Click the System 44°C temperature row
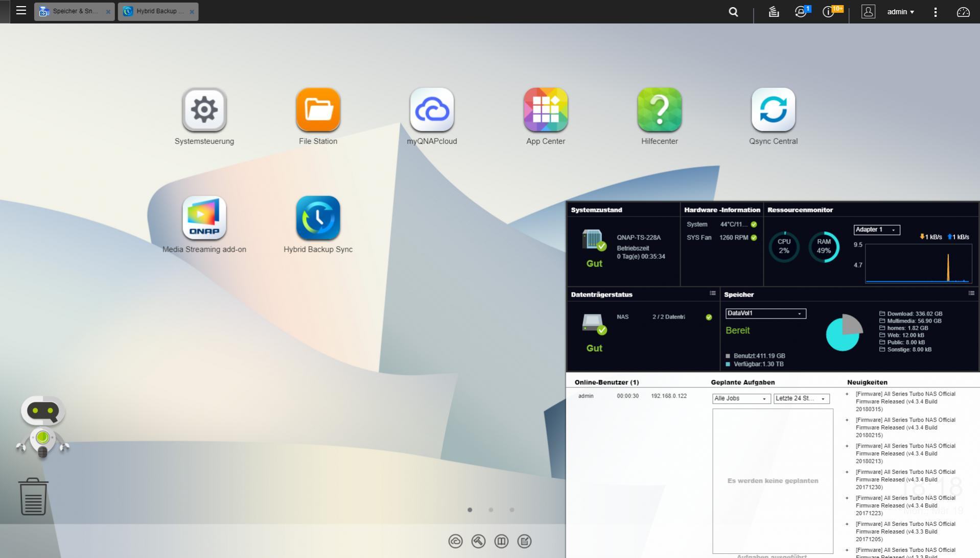Screen dimensions: 980x558 pyautogui.click(x=721, y=225)
